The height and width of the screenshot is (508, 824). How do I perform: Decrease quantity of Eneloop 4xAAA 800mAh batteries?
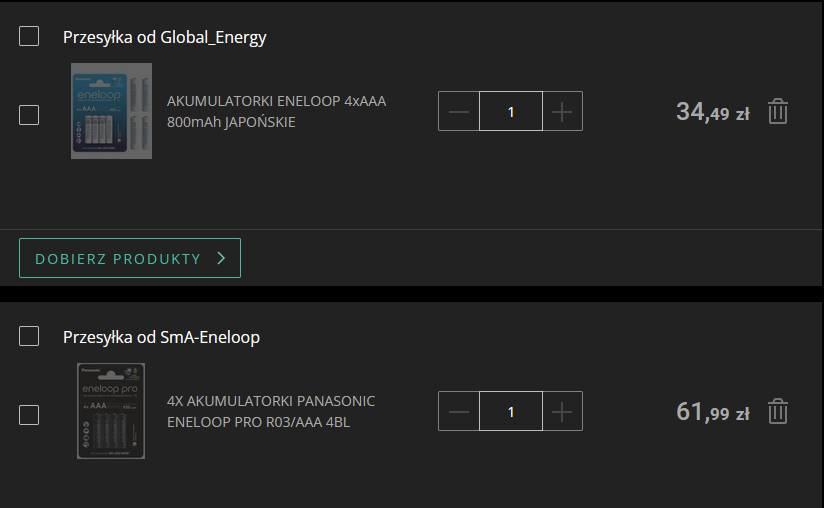tap(459, 111)
